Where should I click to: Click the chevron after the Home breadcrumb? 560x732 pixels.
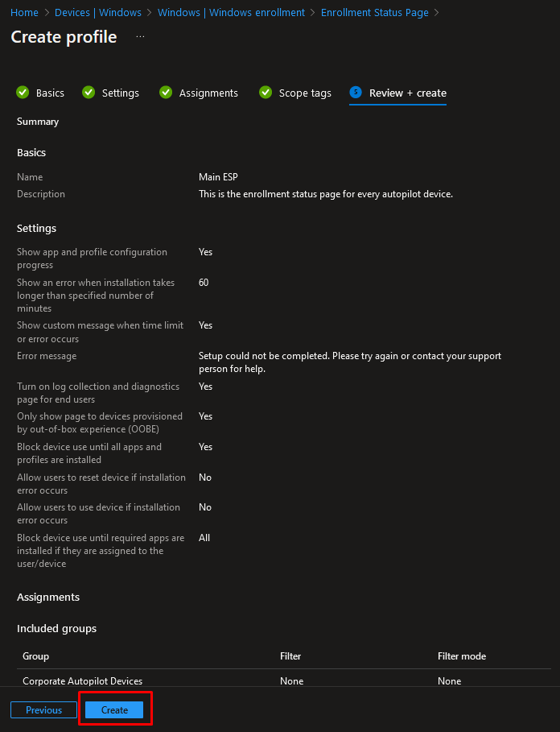tap(47, 13)
